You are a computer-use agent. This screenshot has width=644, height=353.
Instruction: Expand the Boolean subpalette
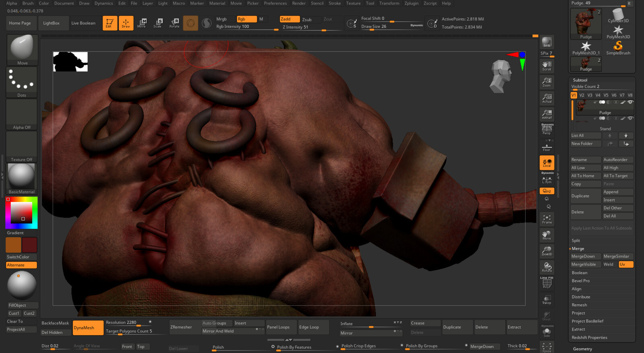580,273
